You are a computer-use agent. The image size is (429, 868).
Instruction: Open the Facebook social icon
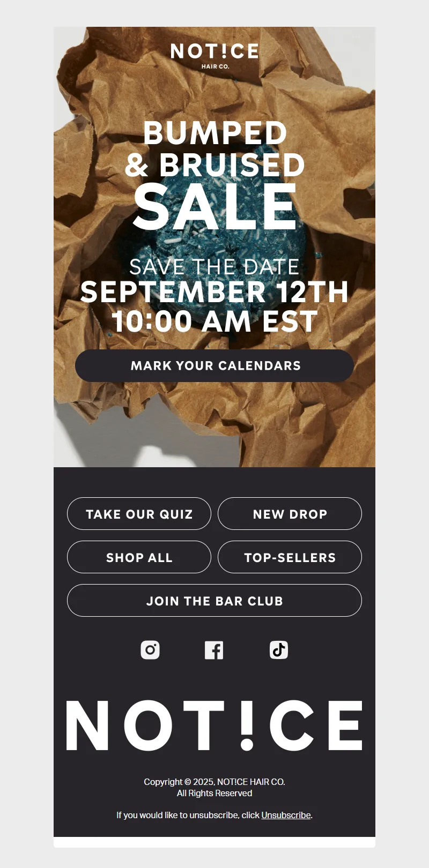tap(214, 650)
